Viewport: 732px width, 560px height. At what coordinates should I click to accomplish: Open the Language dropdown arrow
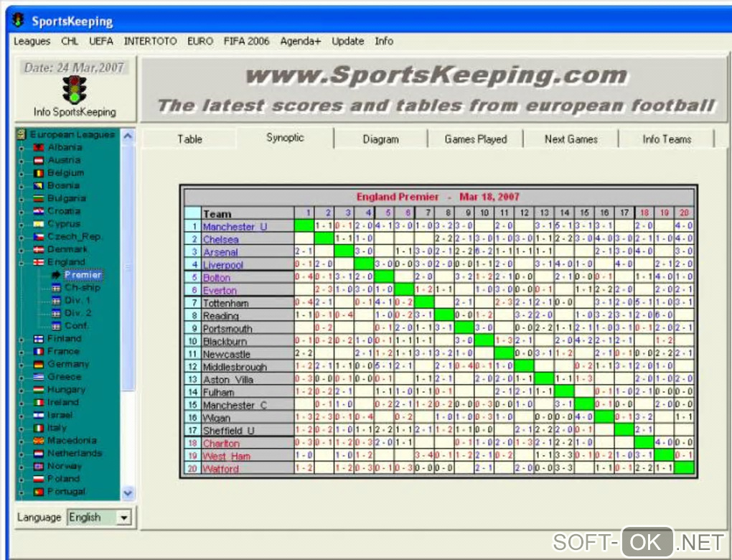click(x=123, y=518)
